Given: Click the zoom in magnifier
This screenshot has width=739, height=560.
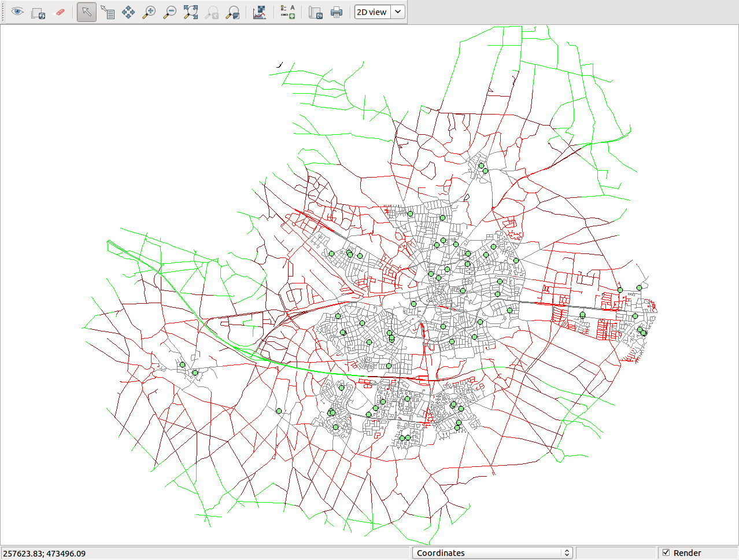Looking at the screenshot, I should (x=149, y=12).
